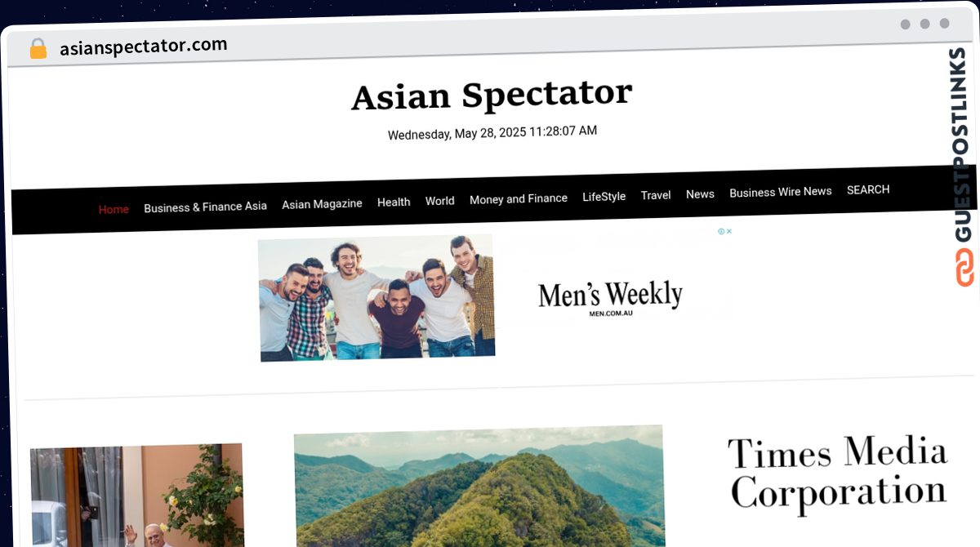Screen dimensions: 980x547
Task: Open Business & Finance Asia section
Action: 205,207
